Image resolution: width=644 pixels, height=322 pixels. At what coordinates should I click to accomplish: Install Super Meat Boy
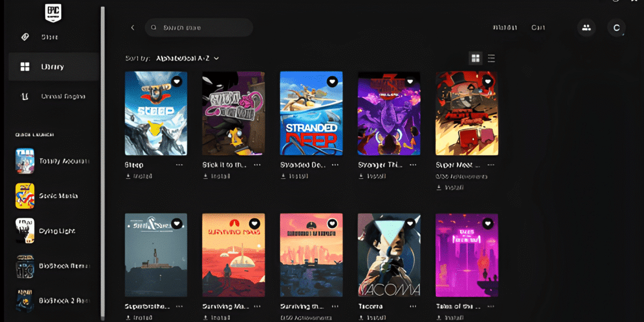[451, 187]
